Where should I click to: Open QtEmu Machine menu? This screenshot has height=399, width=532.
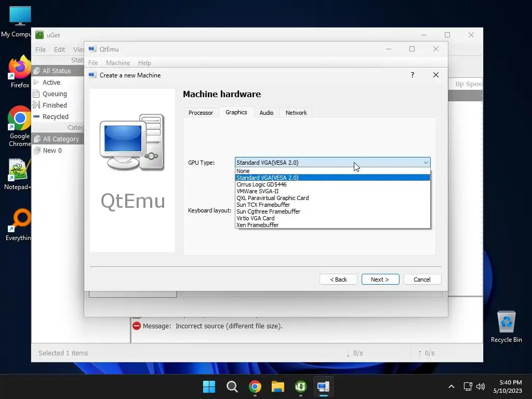click(x=118, y=63)
